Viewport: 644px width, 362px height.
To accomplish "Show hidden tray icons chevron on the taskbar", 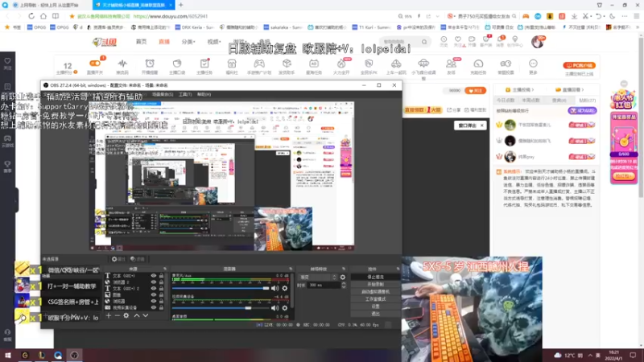I will 590,355.
